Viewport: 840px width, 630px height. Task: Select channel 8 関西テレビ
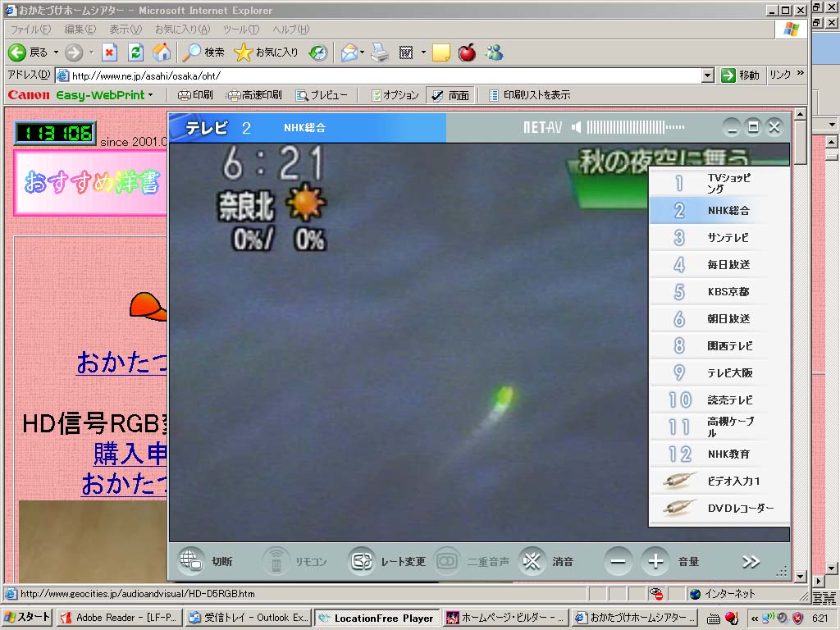[719, 345]
